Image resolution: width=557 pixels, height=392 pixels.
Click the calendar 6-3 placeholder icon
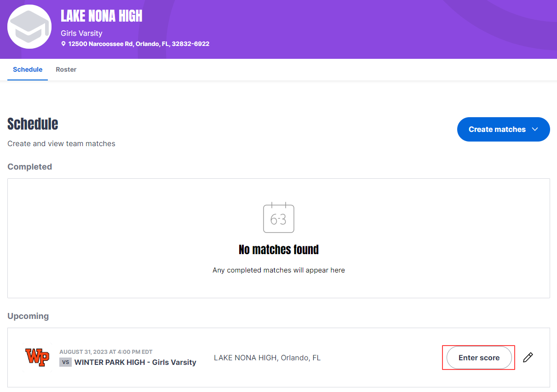point(279,217)
